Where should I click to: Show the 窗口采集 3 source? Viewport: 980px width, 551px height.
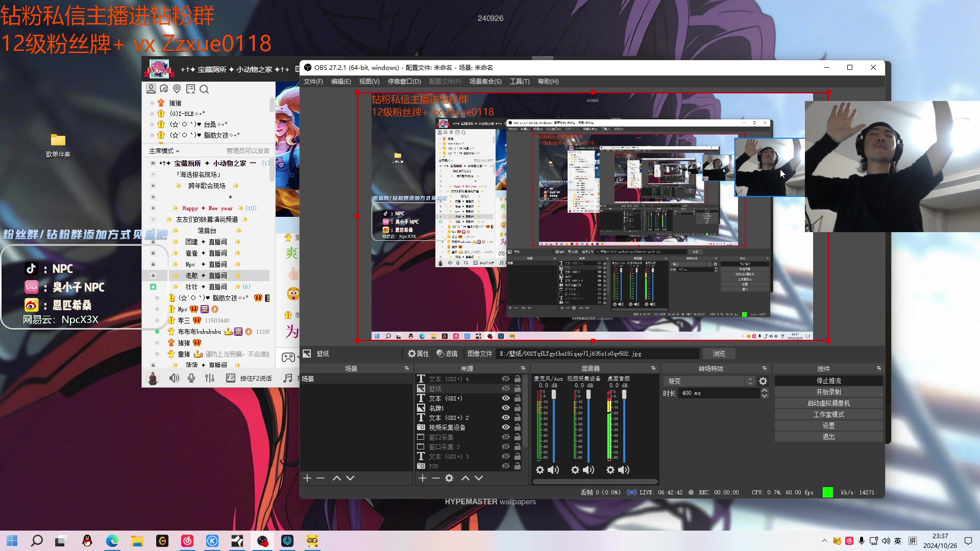click(x=506, y=447)
